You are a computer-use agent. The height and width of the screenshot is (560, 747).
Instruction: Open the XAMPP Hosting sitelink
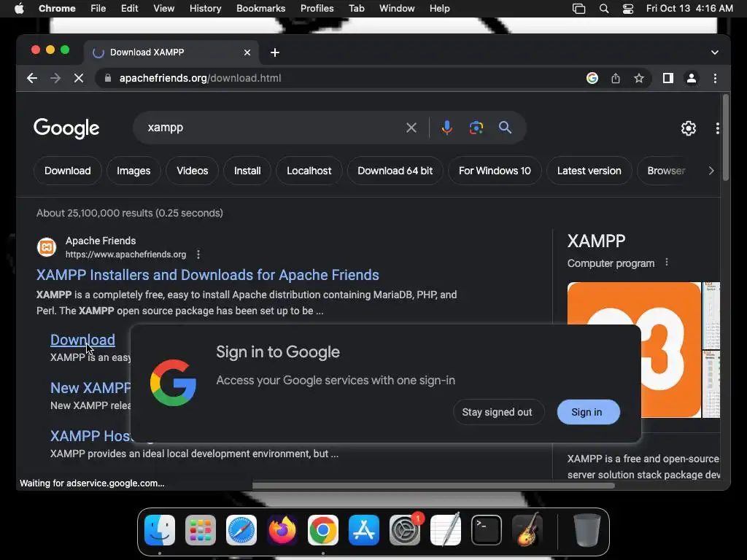coord(90,436)
